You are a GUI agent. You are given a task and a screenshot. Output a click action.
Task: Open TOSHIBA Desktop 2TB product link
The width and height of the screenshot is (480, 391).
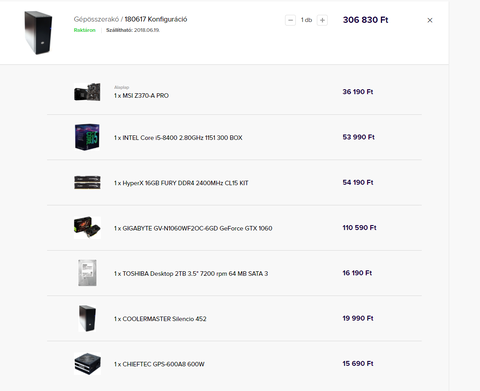[191, 274]
